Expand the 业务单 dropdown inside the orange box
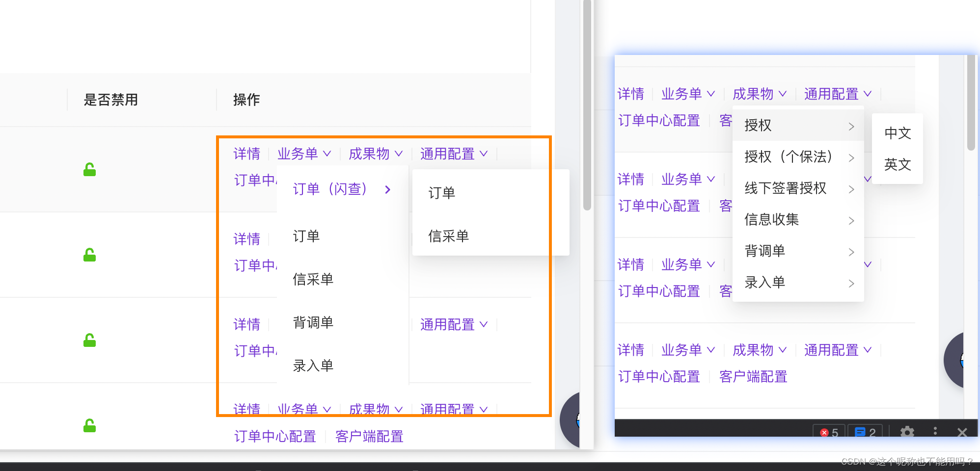Screen dimensions: 980x471 pos(304,154)
